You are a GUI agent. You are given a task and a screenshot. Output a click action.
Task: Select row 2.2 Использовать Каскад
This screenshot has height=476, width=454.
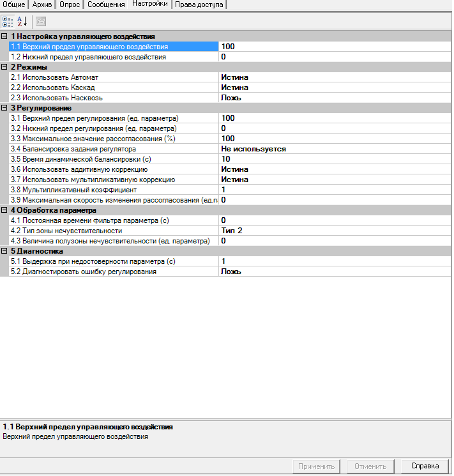114,88
